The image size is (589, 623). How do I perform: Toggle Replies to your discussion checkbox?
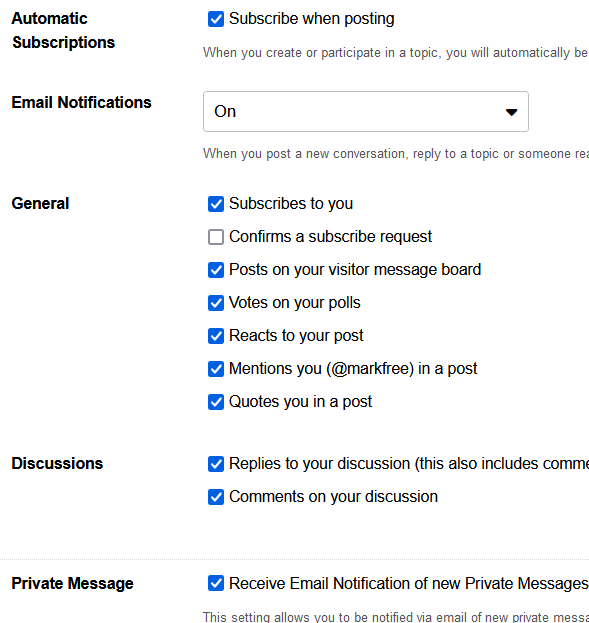(x=216, y=464)
